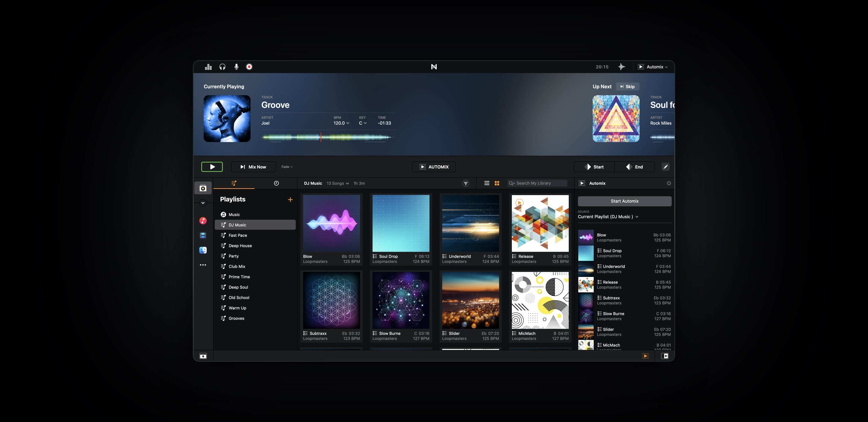
Task: Switch to the Playlists tab
Action: [234, 183]
